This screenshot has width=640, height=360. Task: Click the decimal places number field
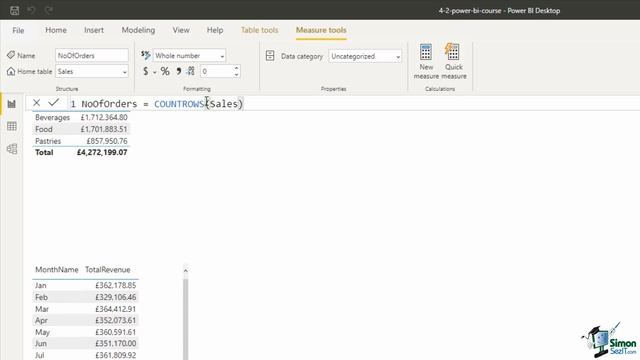pos(216,71)
